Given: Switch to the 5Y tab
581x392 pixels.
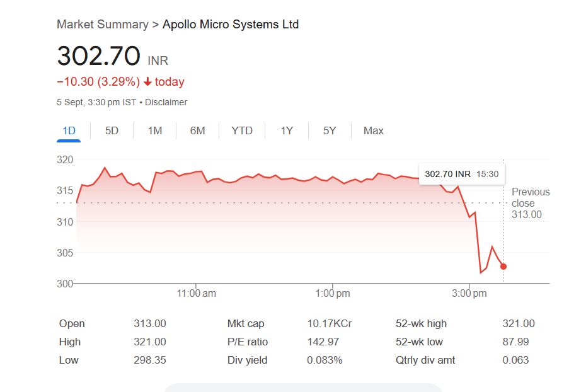Looking at the screenshot, I should (x=330, y=130).
